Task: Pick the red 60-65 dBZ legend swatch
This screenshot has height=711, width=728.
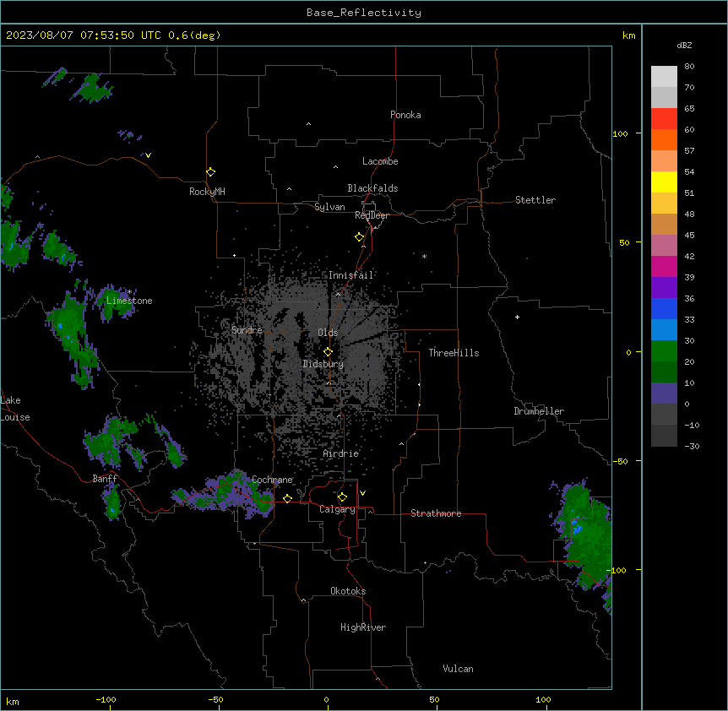Action: point(664,118)
